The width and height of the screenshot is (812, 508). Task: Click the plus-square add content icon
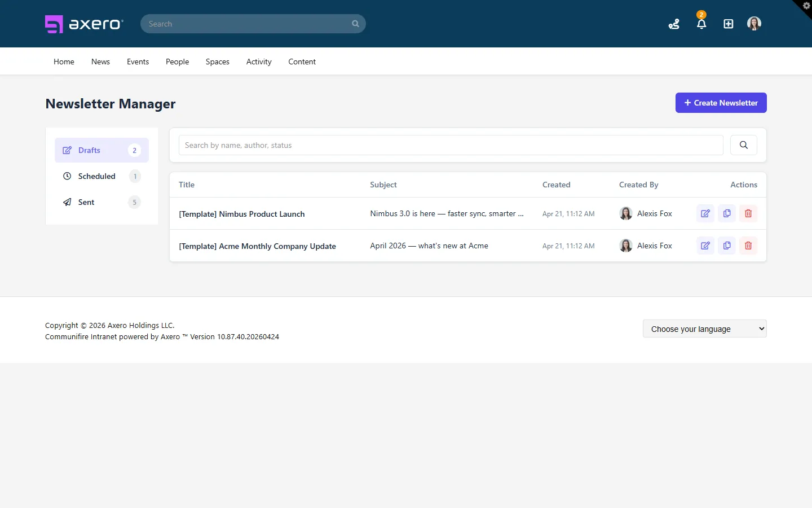(x=729, y=24)
